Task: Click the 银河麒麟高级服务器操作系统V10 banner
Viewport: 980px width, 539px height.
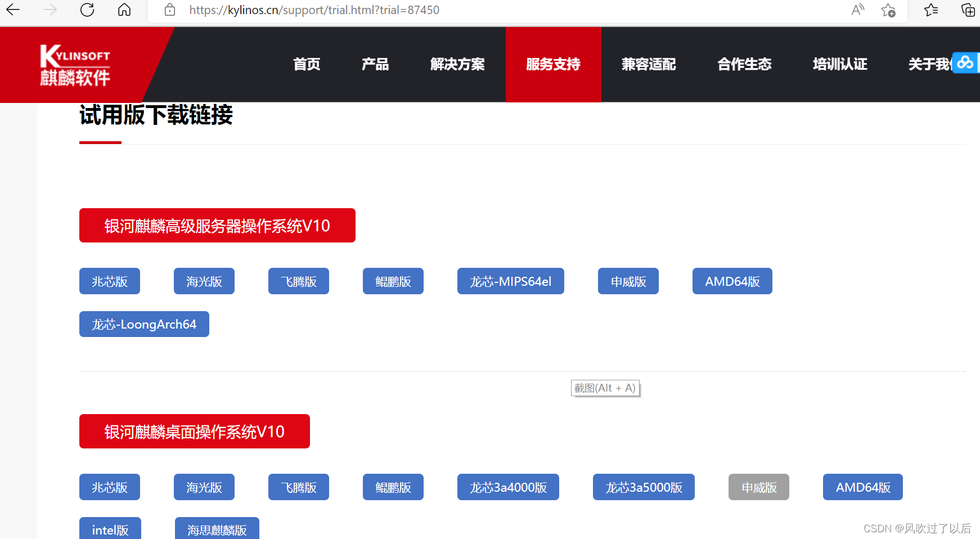Action: pyautogui.click(x=217, y=226)
